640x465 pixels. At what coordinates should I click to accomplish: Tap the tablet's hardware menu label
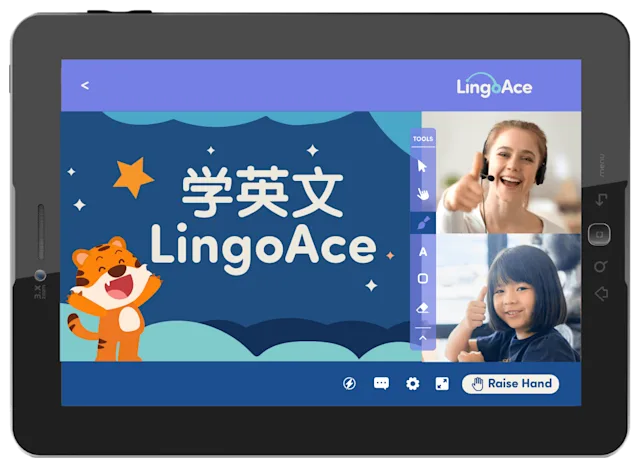[x=603, y=165]
